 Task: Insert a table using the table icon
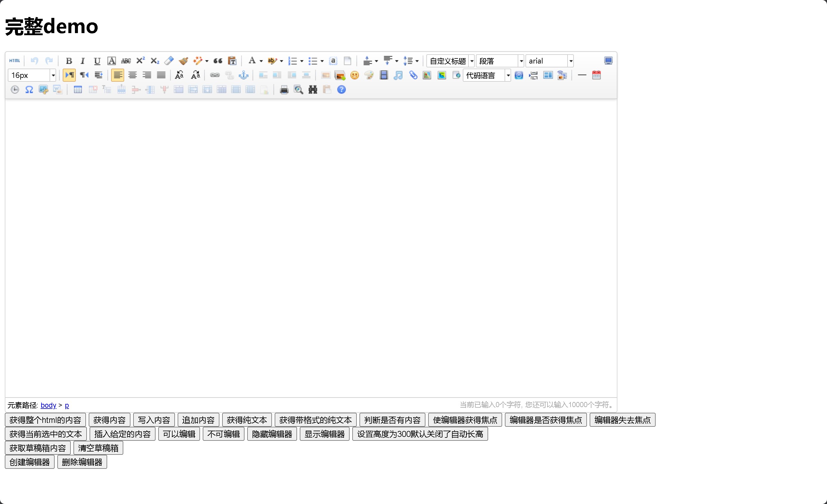(78, 89)
